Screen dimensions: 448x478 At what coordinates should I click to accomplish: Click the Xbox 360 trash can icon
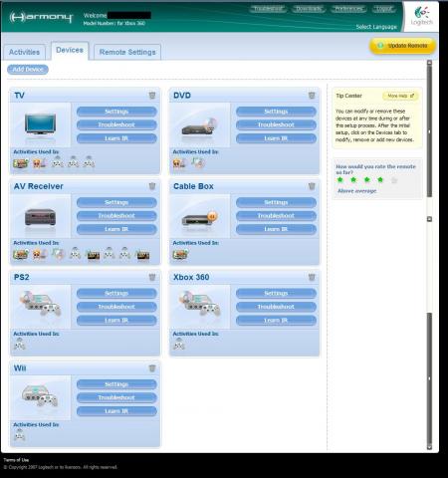coord(312,277)
